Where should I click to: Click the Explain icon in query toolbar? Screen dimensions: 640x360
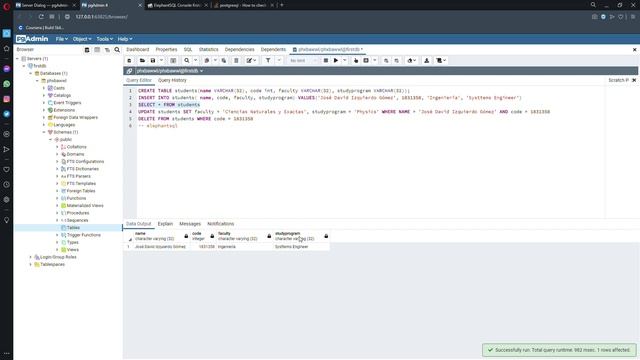[356, 60]
